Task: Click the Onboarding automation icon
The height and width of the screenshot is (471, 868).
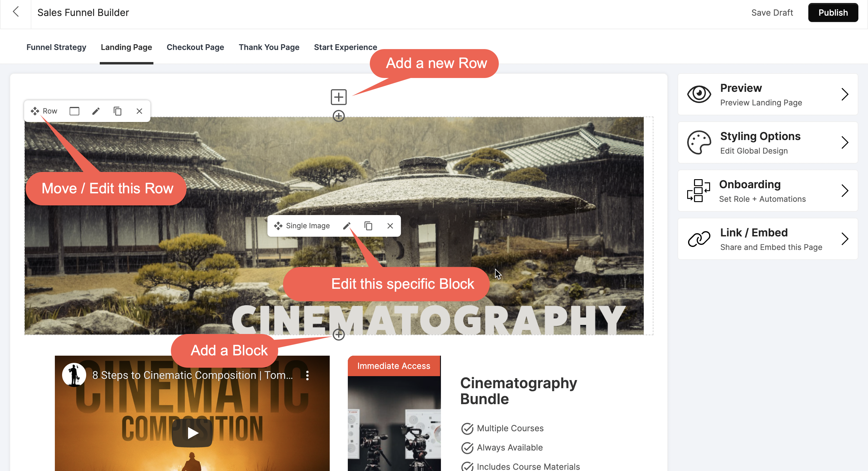Action: tap(699, 191)
